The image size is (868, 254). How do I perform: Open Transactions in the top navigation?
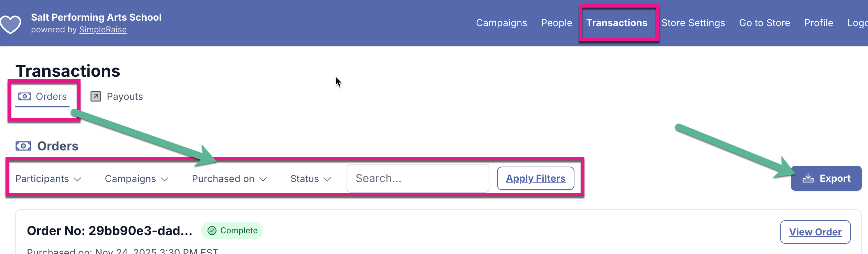[617, 23]
